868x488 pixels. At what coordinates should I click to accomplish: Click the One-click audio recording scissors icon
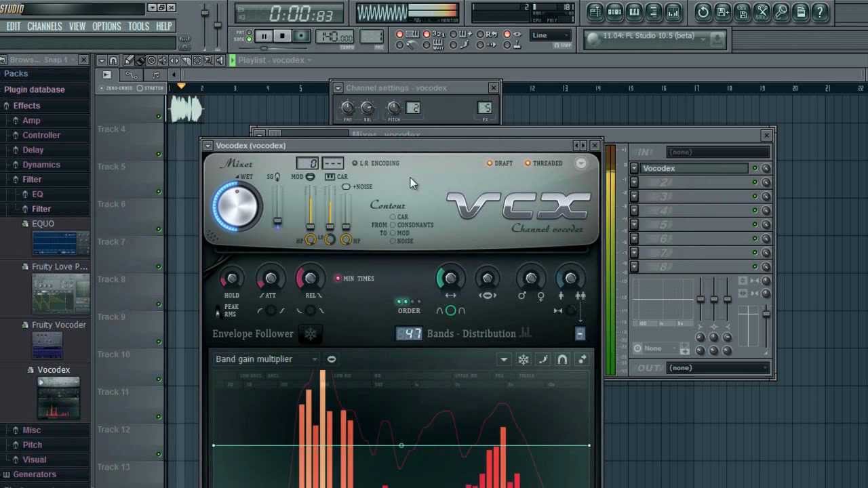(762, 12)
